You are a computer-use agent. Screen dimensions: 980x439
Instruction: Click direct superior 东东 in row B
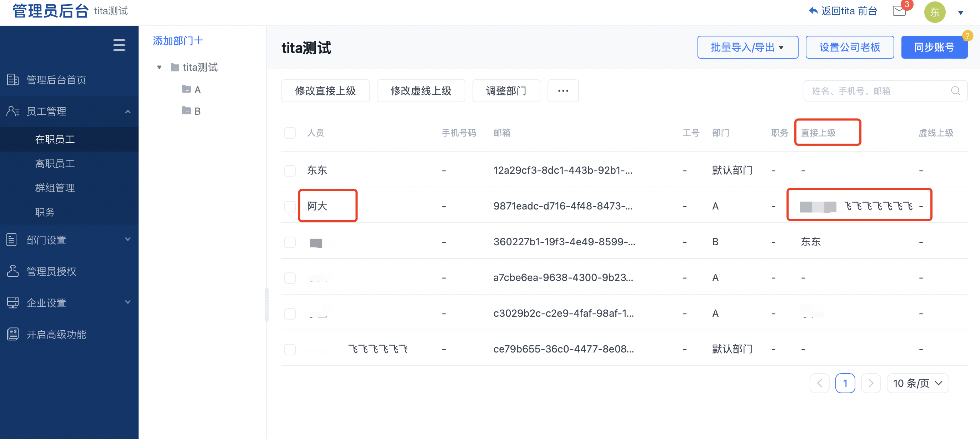tap(811, 242)
